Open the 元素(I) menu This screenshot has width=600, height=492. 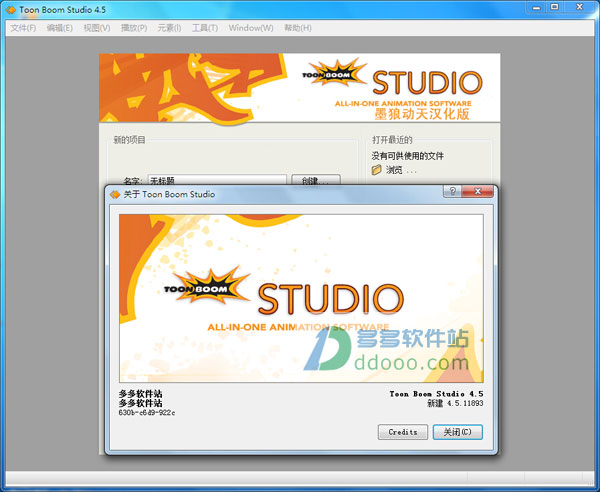(169, 28)
